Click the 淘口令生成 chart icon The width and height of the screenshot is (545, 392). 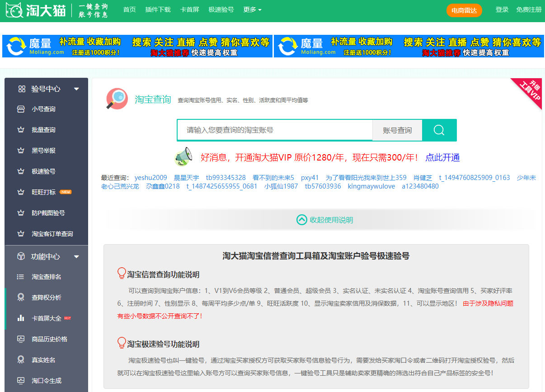20,380
